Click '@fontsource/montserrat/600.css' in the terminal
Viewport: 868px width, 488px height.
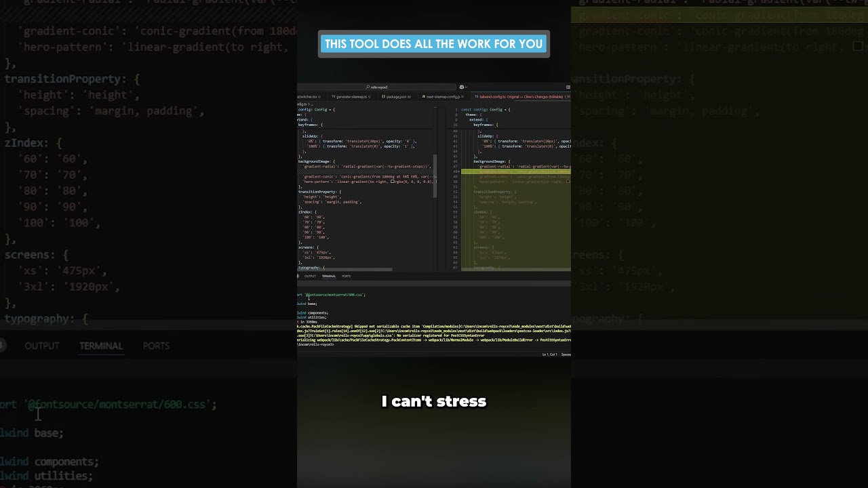(335, 295)
